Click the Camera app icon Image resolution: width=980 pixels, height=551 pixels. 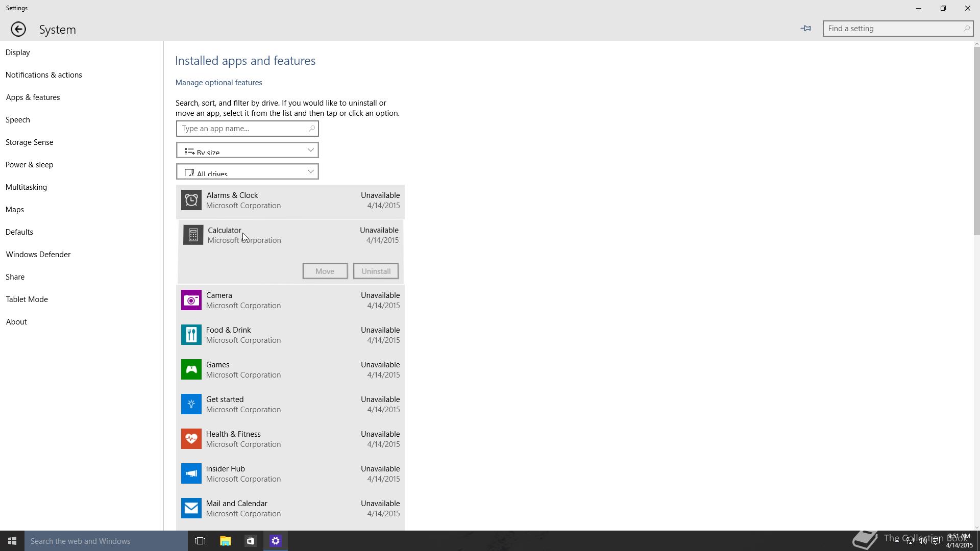point(191,300)
